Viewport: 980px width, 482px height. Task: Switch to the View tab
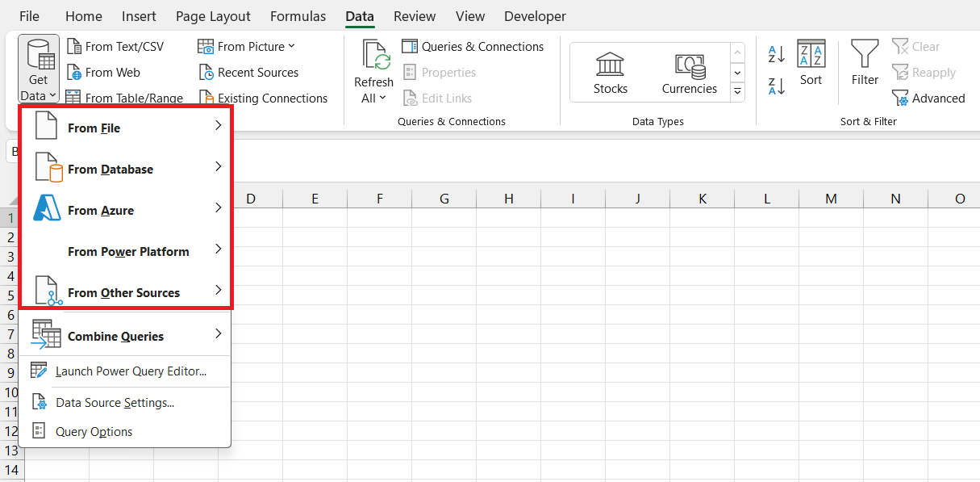tap(470, 16)
